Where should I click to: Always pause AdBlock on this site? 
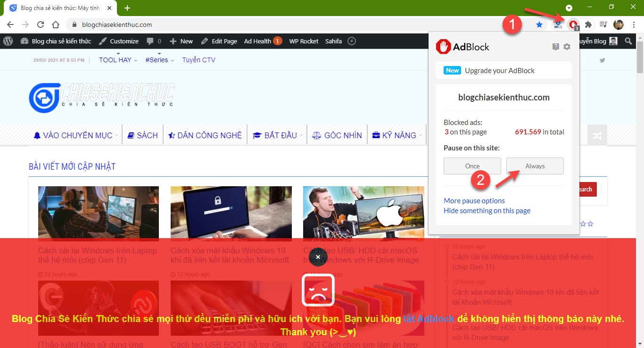click(535, 166)
